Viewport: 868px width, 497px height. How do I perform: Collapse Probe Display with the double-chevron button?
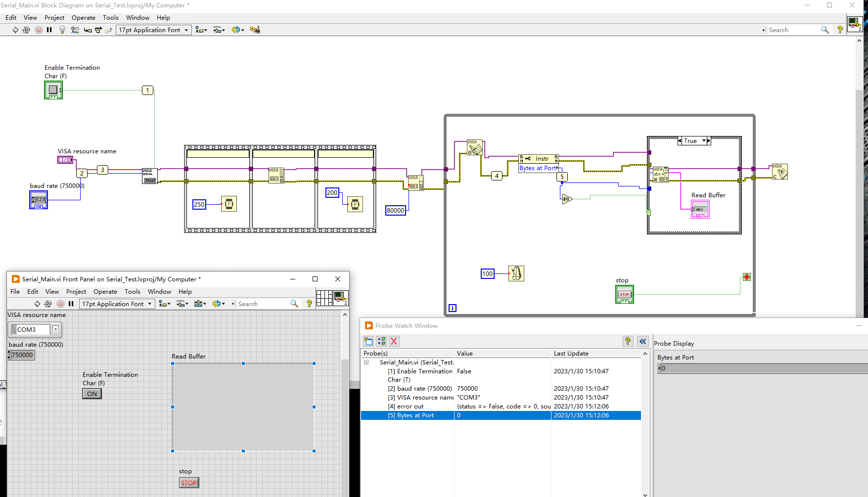point(643,341)
